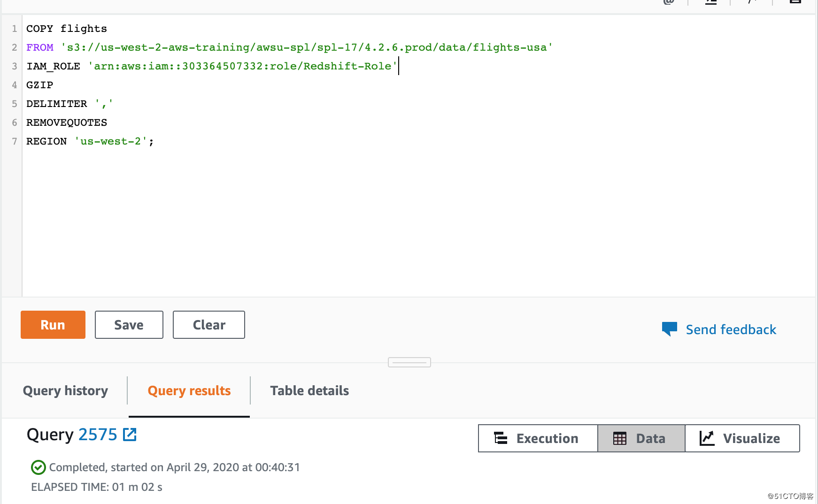This screenshot has height=504, width=818.
Task: Click the DELIMITER line in editor
Action: pos(69,104)
